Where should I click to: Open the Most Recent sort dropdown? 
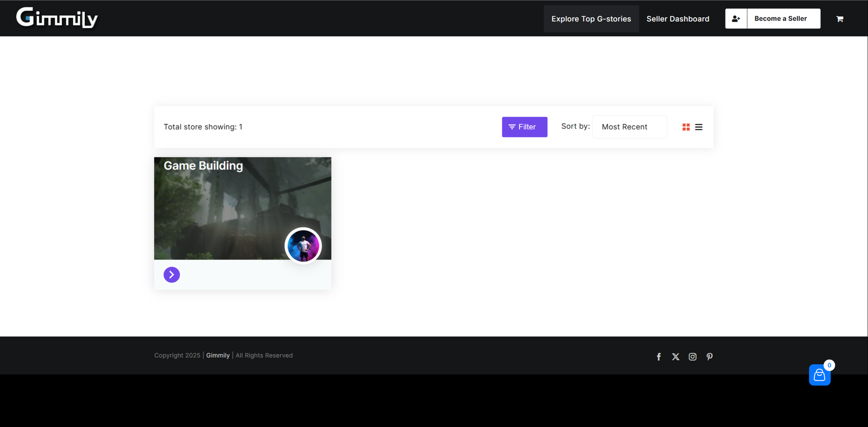[x=629, y=127]
